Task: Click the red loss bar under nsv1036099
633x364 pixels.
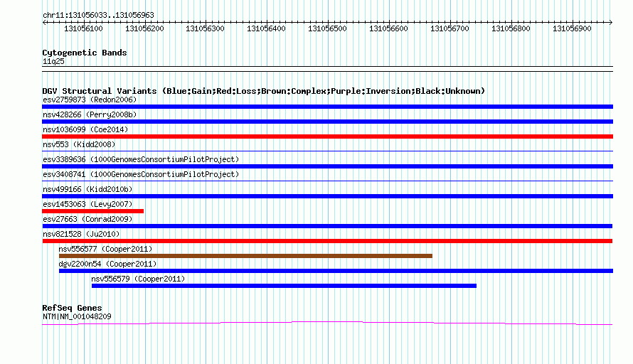Action: pos(327,136)
